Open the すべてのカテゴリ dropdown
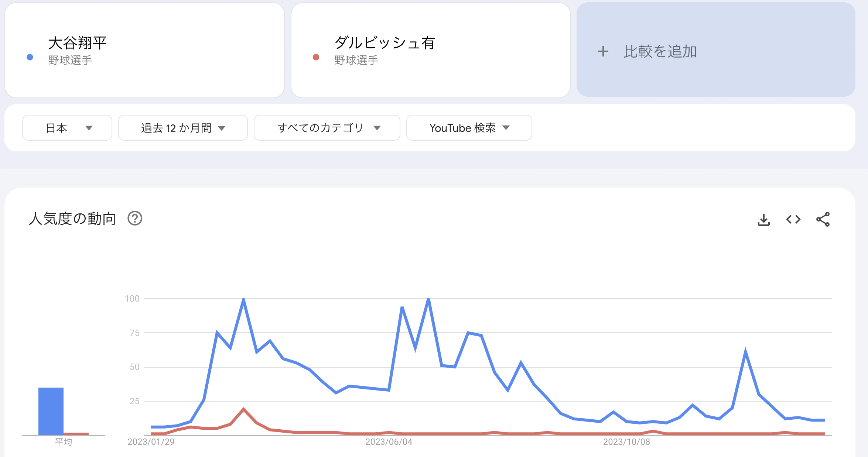 [x=327, y=128]
